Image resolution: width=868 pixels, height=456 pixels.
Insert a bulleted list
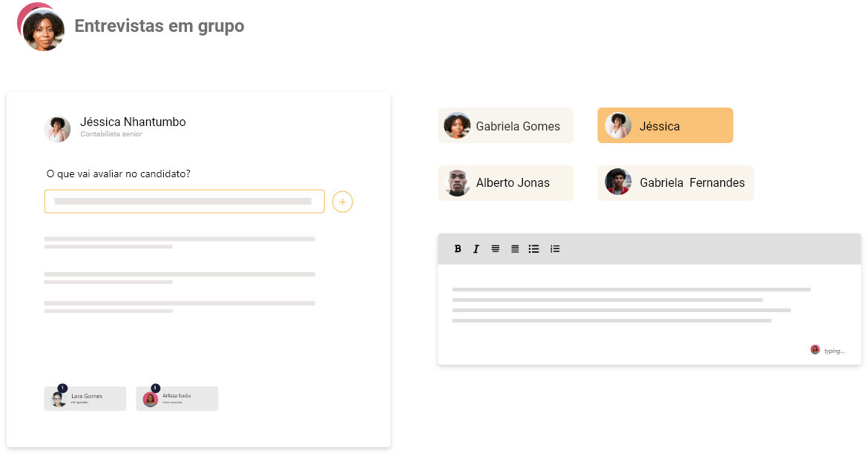coord(533,249)
